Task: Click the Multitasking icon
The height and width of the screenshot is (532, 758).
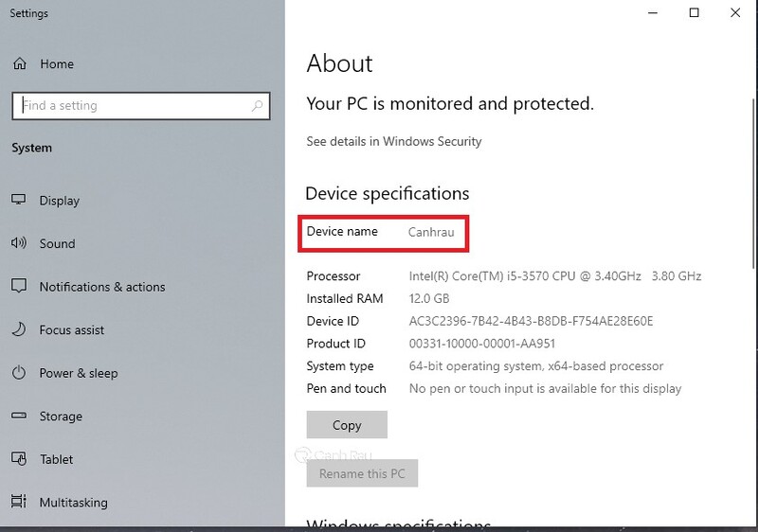Action: point(19,502)
